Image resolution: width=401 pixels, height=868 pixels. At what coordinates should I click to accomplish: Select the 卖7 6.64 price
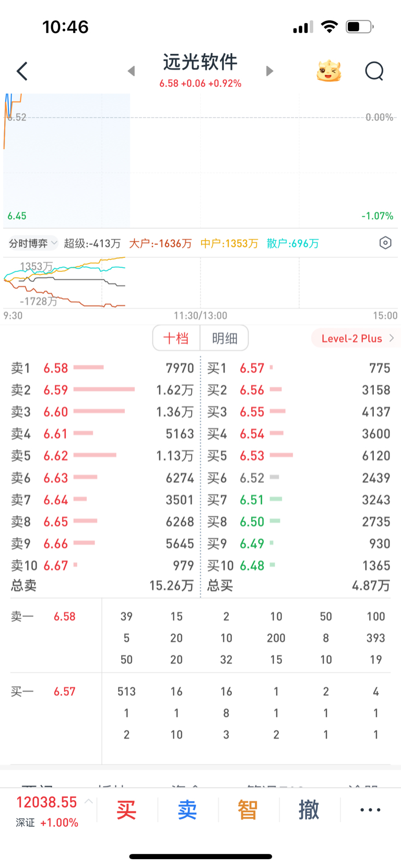coord(56,500)
